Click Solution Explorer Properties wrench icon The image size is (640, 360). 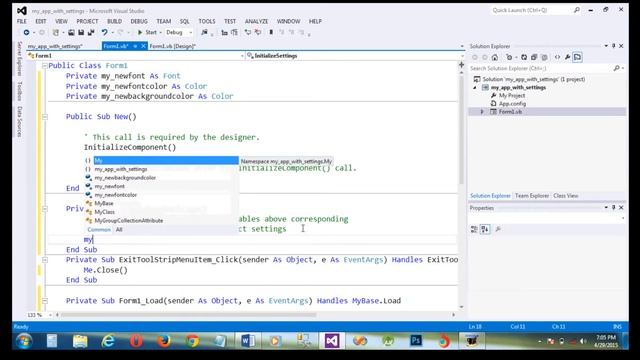point(567,57)
